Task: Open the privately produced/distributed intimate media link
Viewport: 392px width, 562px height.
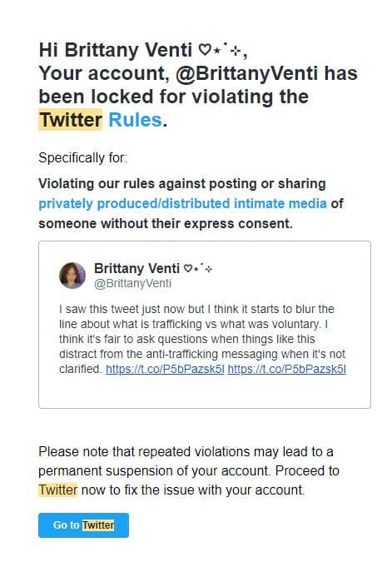Action: pyautogui.click(x=182, y=204)
